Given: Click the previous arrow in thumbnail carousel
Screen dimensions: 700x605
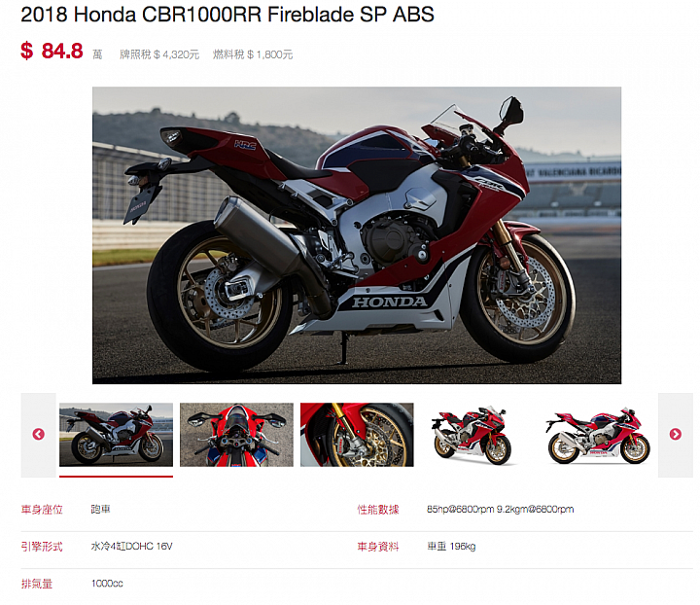Looking at the screenshot, I should tap(38, 435).
